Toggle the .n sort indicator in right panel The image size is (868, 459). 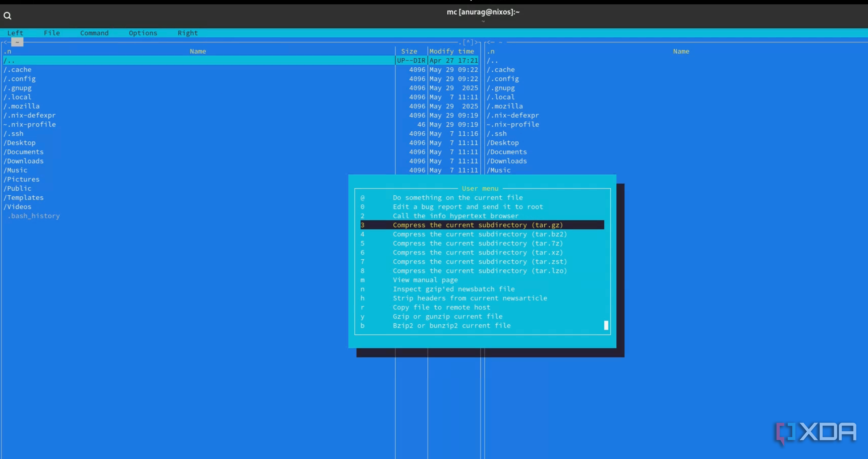(x=491, y=51)
